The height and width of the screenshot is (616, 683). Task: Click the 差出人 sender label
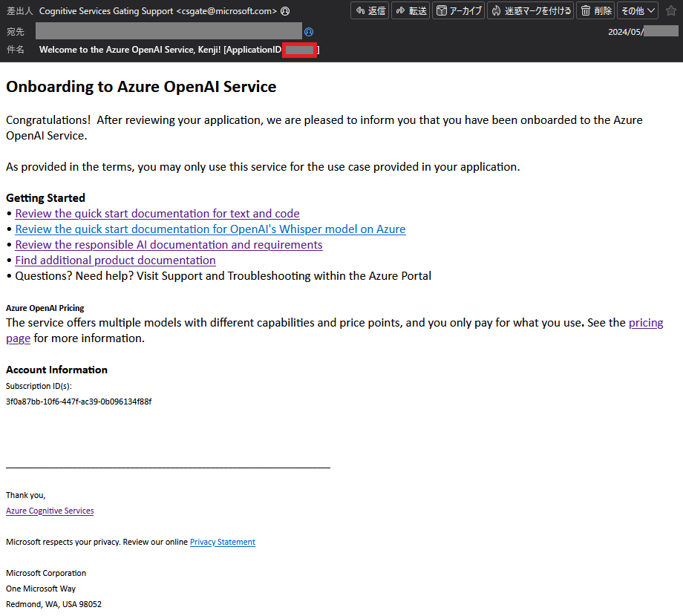(x=19, y=11)
